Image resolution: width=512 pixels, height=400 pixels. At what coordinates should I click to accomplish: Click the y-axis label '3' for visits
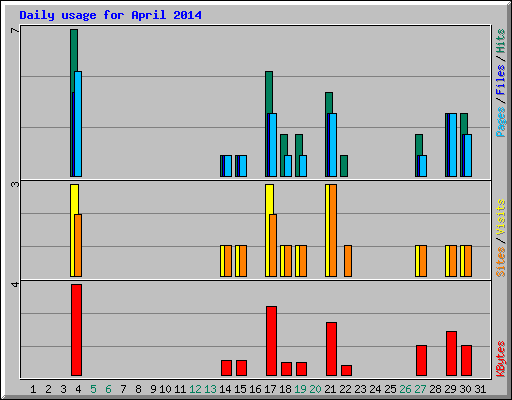[15, 184]
